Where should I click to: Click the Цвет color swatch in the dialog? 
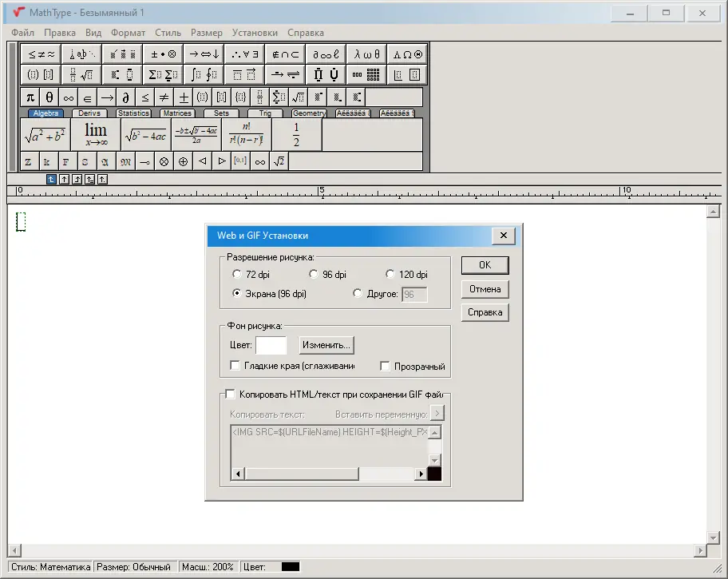tap(271, 345)
